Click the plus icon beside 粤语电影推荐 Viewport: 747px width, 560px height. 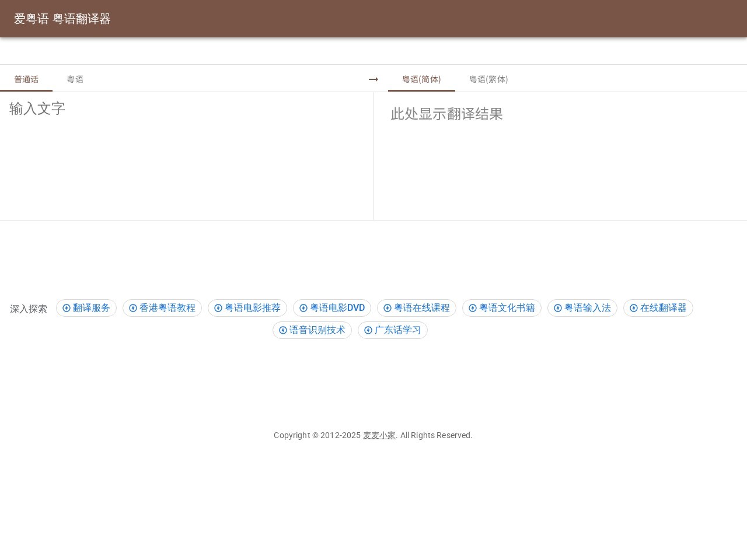(x=218, y=308)
